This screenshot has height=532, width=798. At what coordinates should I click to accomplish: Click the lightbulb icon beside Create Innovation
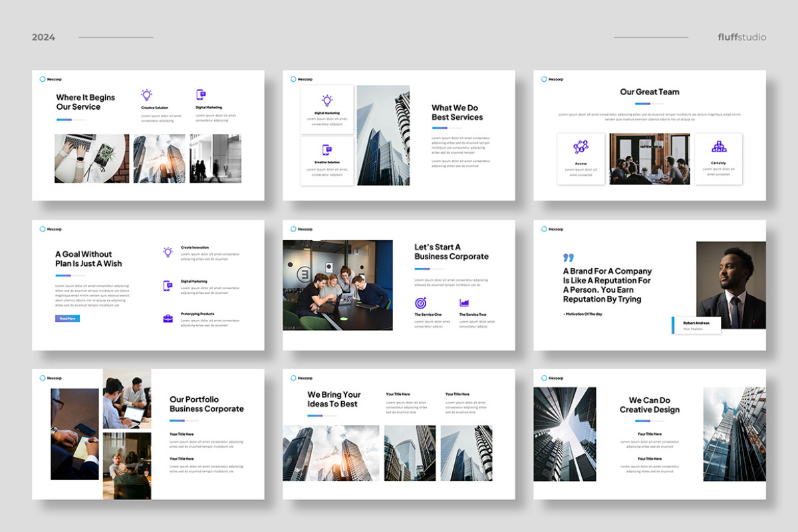pyautogui.click(x=168, y=252)
